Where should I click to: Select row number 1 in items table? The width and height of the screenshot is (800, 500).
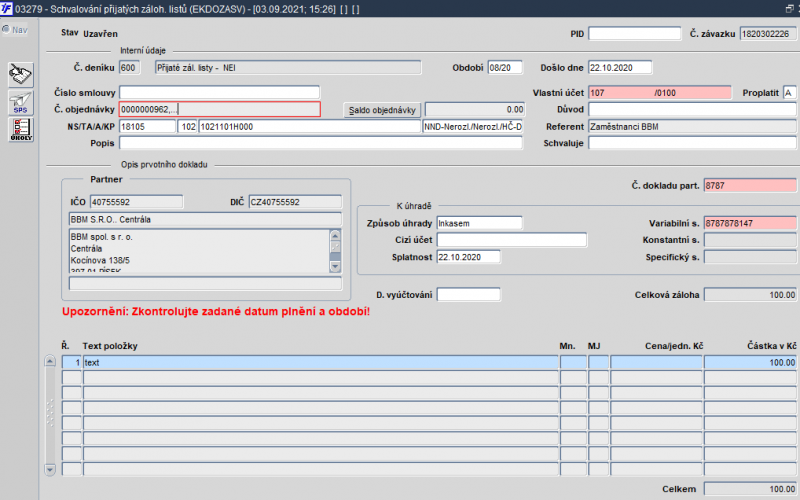click(71, 362)
